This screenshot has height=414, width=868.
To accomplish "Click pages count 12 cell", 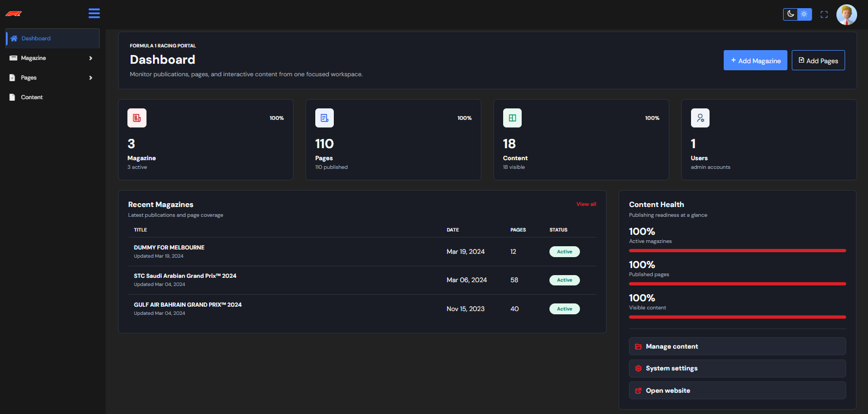I will click(513, 252).
